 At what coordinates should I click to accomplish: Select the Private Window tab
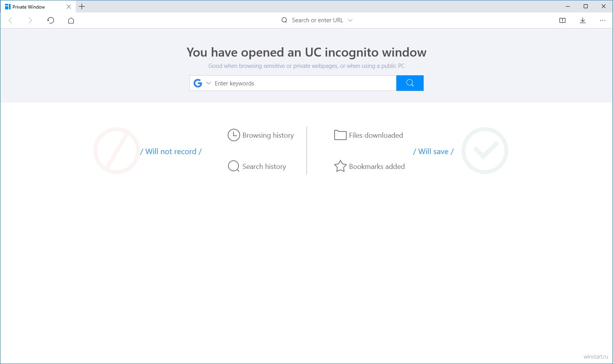(38, 7)
